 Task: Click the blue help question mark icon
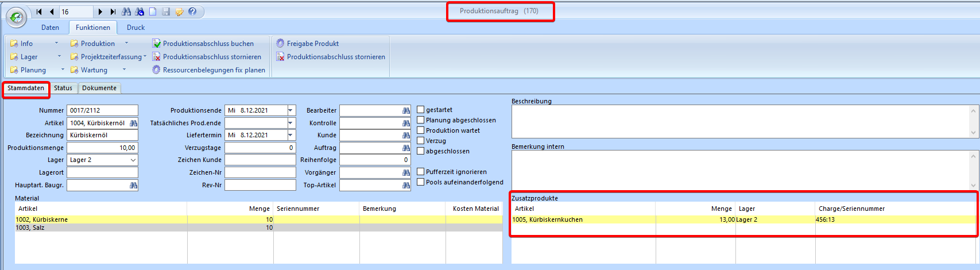click(x=192, y=11)
